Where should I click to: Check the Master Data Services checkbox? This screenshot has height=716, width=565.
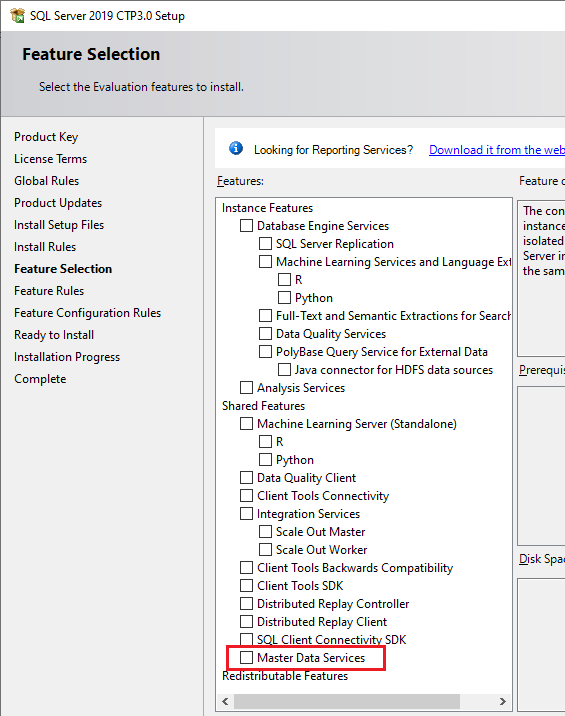tap(247, 658)
